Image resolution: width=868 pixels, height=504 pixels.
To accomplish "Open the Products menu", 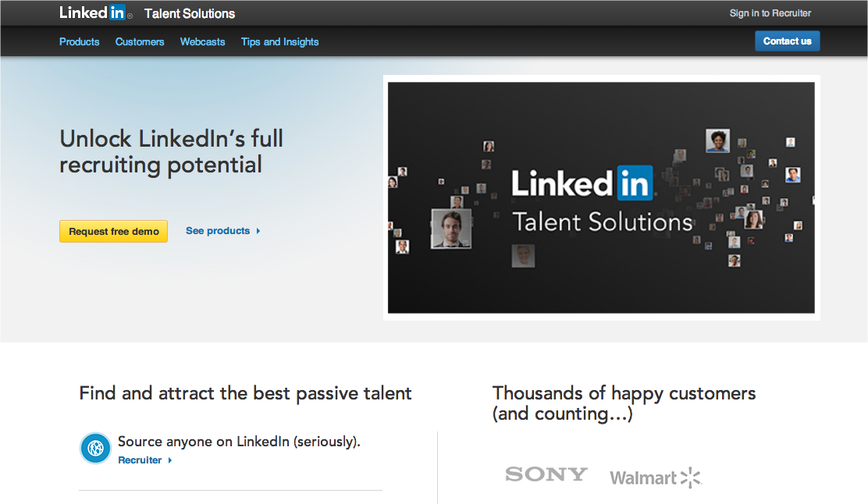I will (79, 42).
